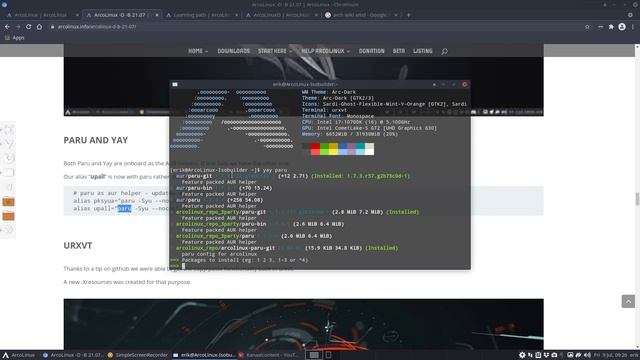Open the browser profile avatar icon
This screenshot has width=640, height=360.
point(622,27)
